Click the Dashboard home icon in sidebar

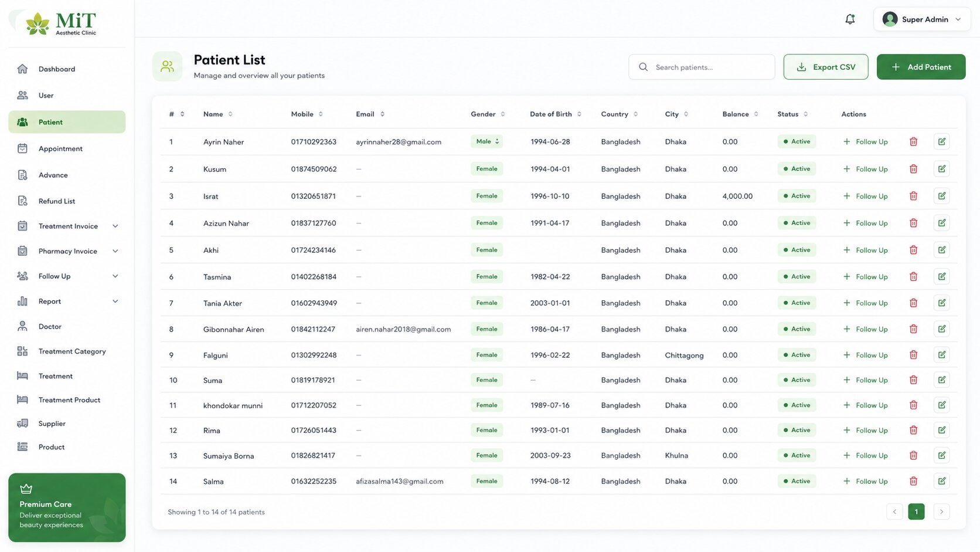click(22, 69)
